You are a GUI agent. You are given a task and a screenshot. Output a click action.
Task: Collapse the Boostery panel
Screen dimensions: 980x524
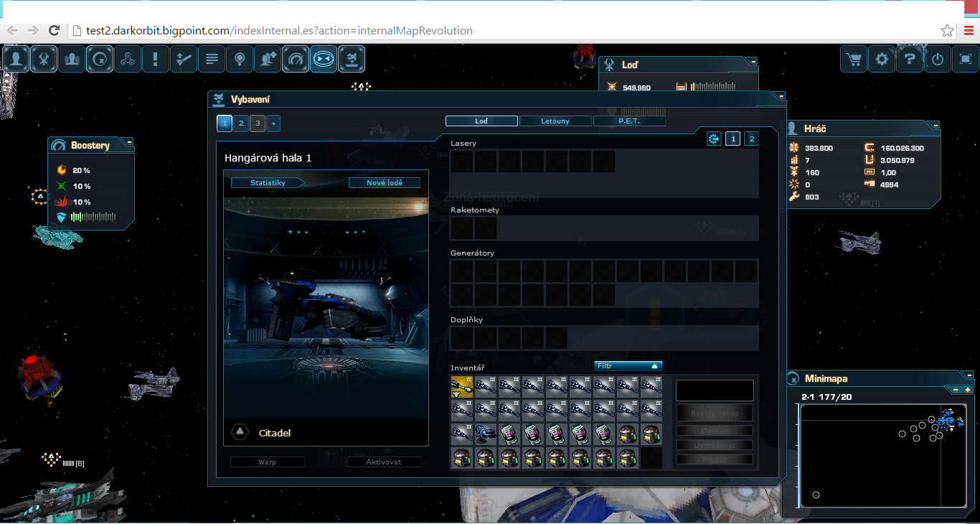click(x=129, y=142)
